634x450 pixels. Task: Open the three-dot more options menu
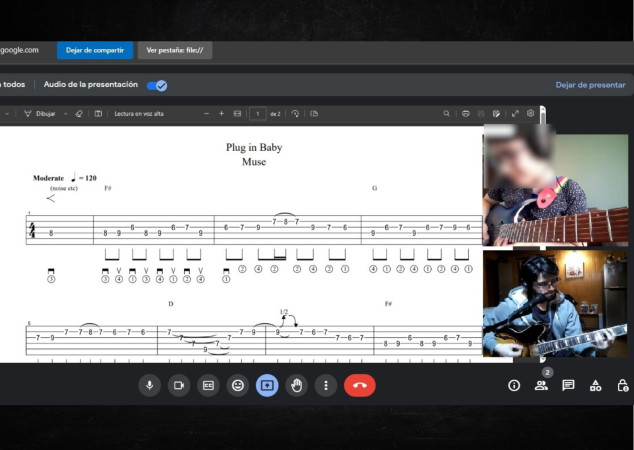coord(326,385)
